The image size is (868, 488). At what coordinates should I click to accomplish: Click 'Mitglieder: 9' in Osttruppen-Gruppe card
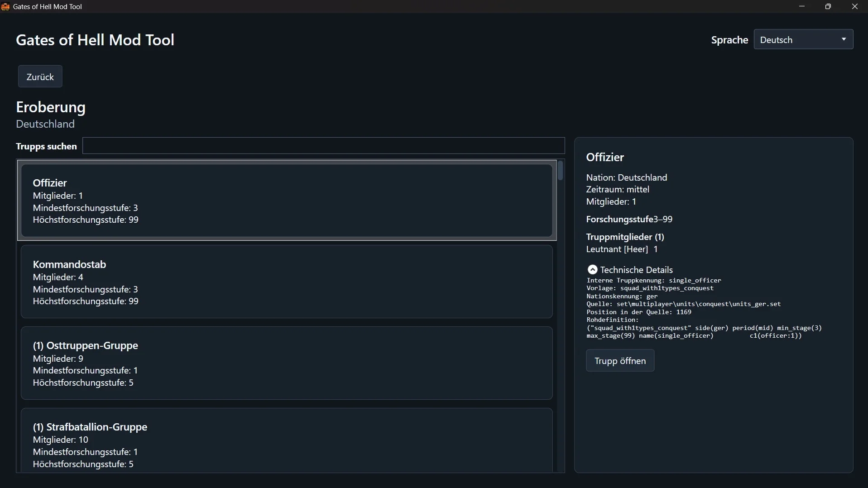pos(58,359)
